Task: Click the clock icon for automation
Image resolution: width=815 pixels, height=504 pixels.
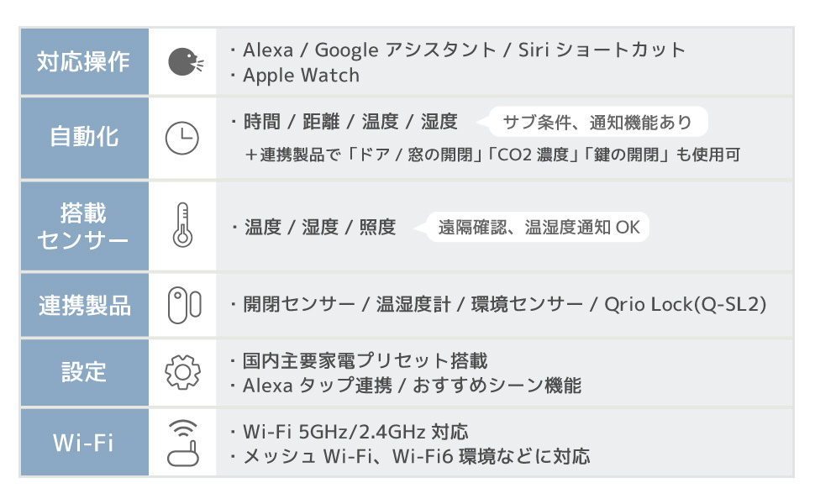Action: tap(182, 138)
